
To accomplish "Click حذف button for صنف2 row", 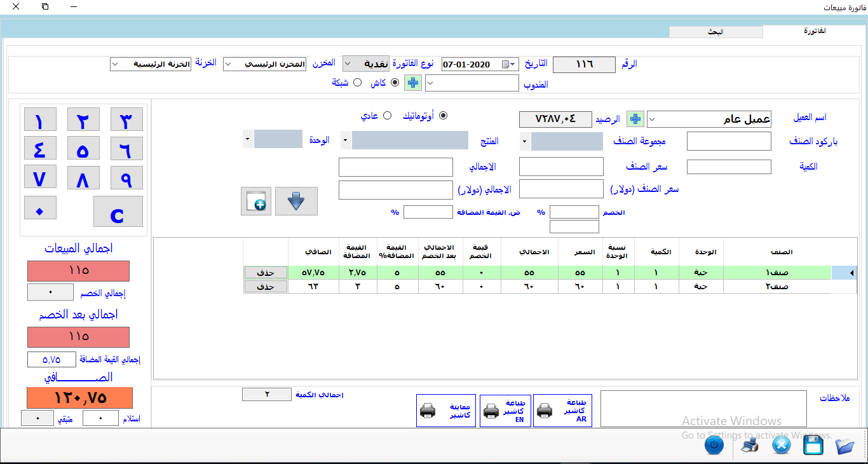I will (266, 287).
